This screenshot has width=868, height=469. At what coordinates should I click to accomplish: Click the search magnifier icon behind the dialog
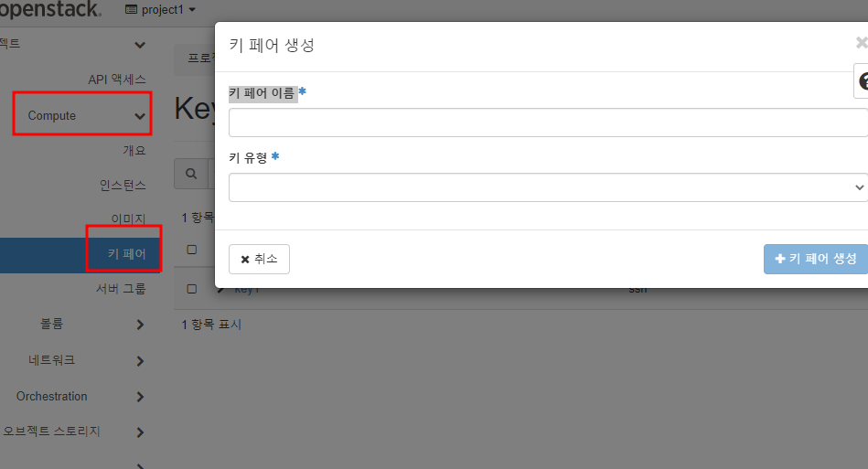pos(191,174)
